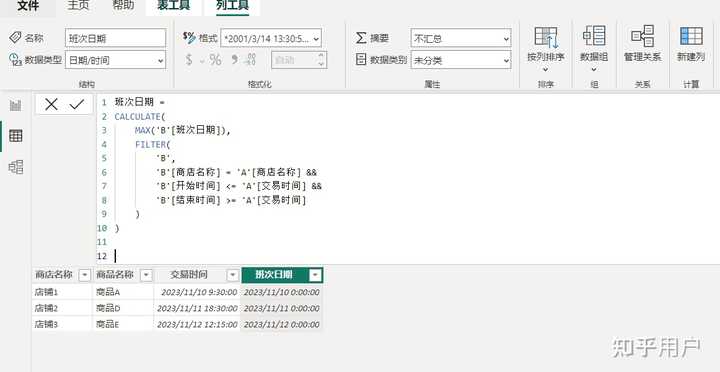
Task: Cancel the formula with X button
Action: (x=51, y=105)
